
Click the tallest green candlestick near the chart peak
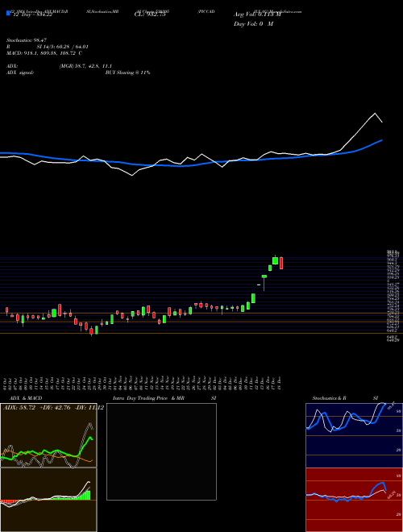pyautogui.click(x=275, y=260)
